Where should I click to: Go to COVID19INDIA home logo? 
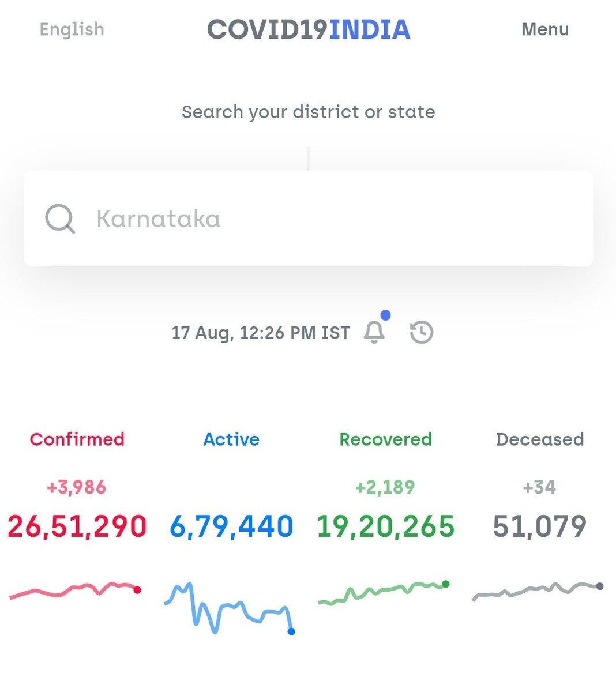pyautogui.click(x=309, y=29)
